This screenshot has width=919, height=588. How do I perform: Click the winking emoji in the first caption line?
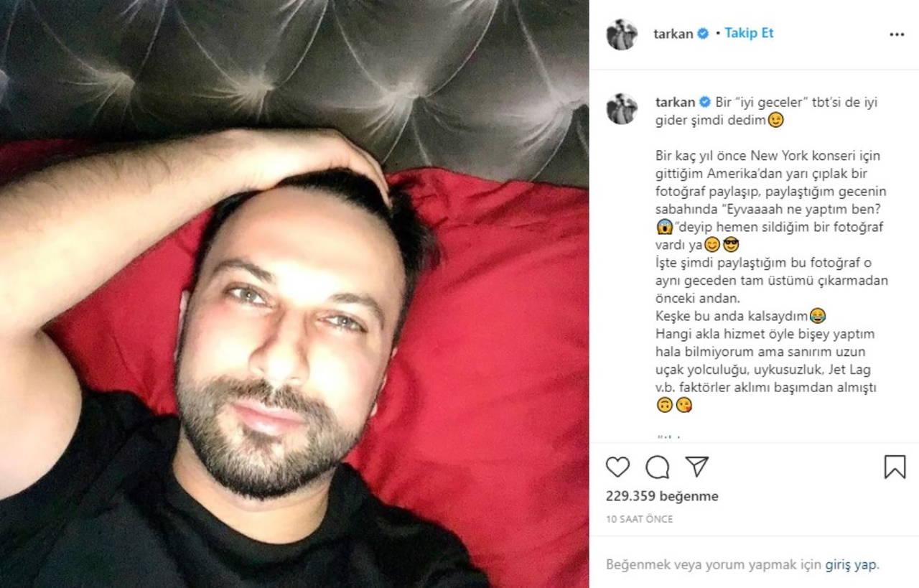point(775,121)
